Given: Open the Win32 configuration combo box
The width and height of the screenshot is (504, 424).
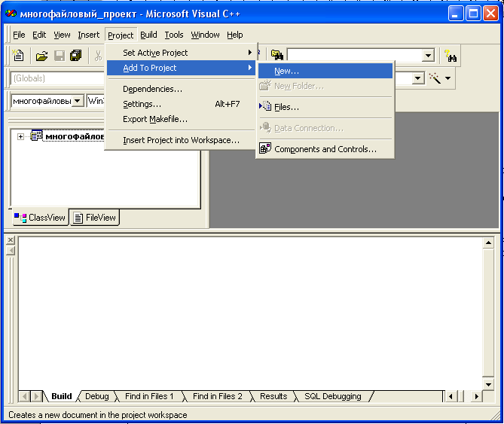Looking at the screenshot, I should pyautogui.click(x=96, y=101).
